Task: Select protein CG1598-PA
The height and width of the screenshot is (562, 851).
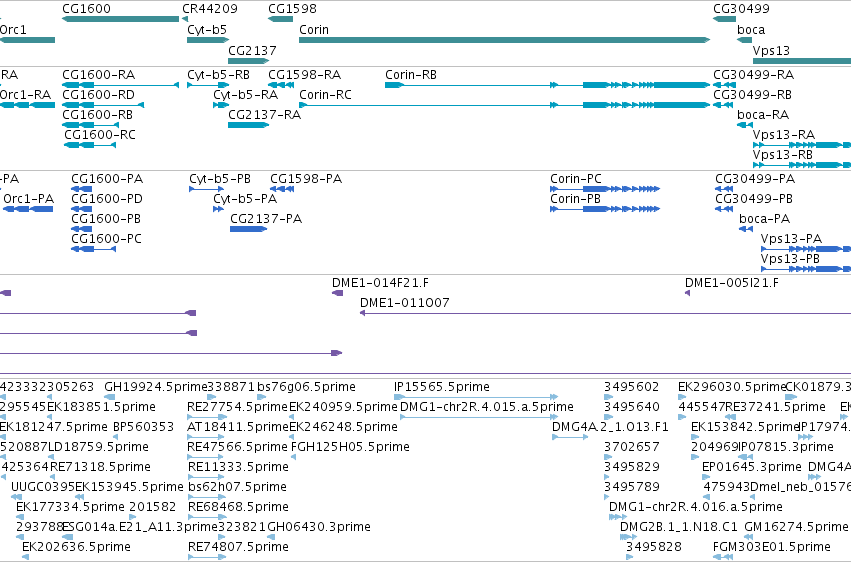Action: tap(282, 189)
